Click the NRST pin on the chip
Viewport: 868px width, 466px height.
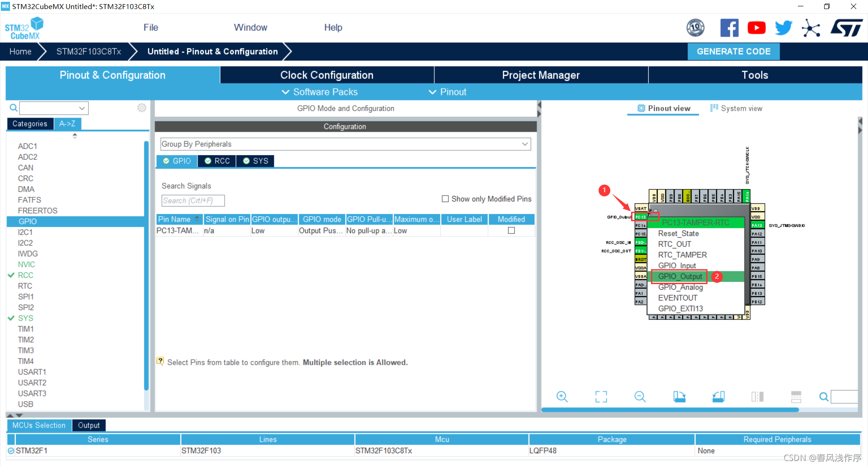click(x=641, y=260)
